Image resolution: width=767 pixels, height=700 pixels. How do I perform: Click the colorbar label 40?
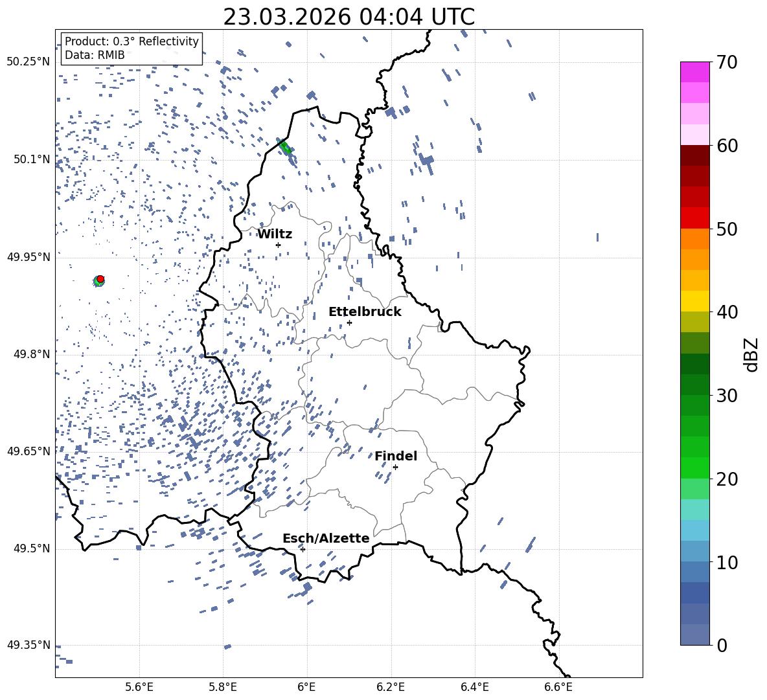pos(727,312)
